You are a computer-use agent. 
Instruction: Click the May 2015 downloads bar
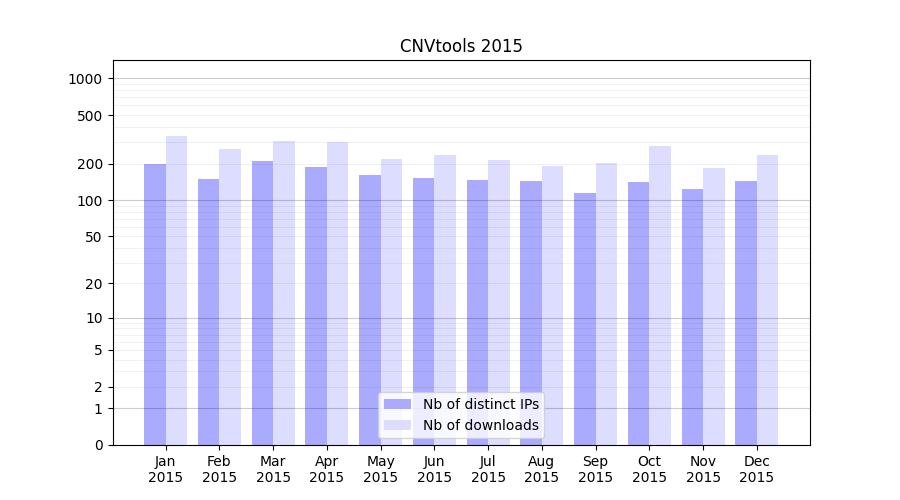point(392,302)
